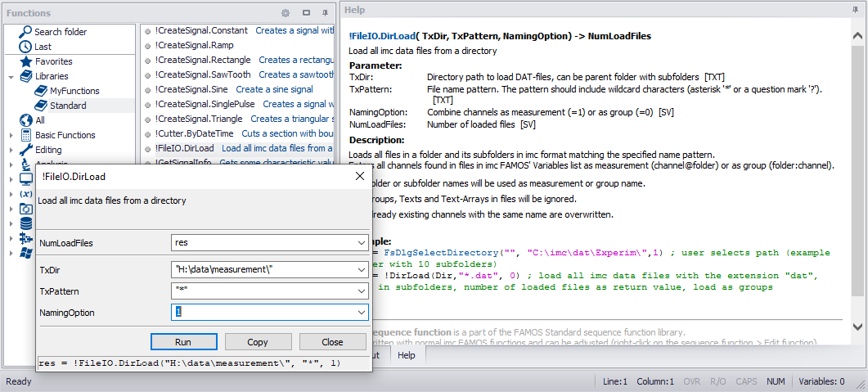This screenshot has width=868, height=392.
Task: Click the Copy button in dialog
Action: tap(258, 342)
